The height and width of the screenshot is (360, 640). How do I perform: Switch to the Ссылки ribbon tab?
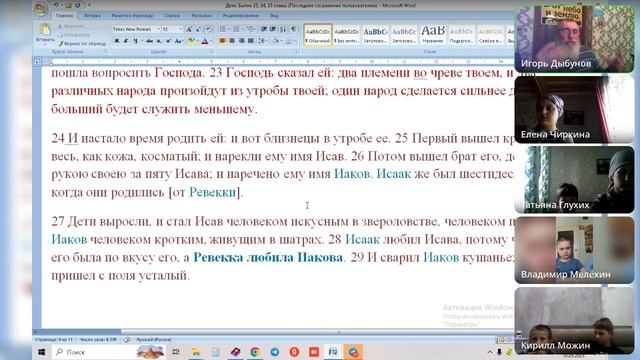pos(172,16)
